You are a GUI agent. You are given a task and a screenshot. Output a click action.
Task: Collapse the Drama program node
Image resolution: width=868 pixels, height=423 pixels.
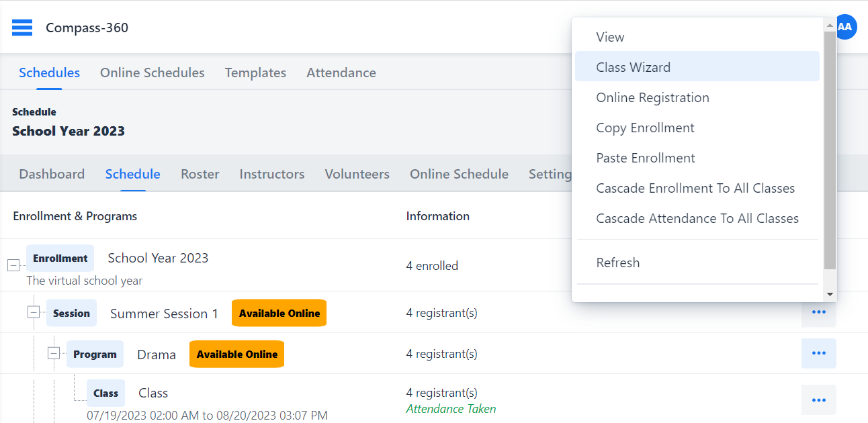tap(54, 353)
